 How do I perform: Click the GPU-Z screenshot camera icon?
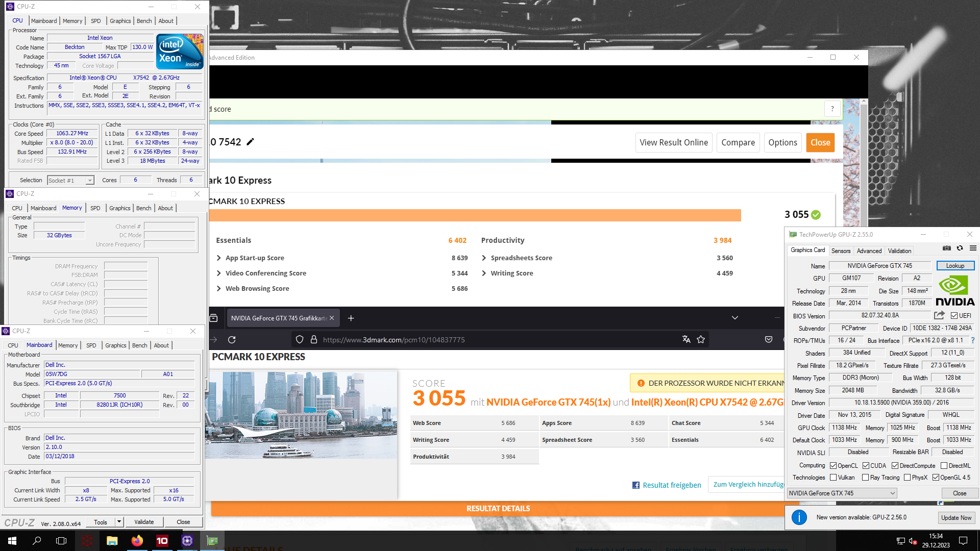coord(946,248)
